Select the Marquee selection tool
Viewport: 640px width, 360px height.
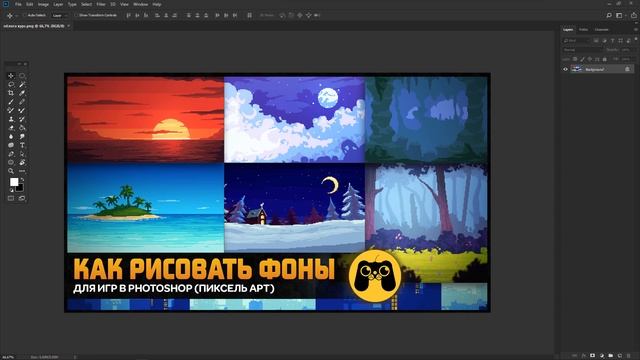point(22,76)
